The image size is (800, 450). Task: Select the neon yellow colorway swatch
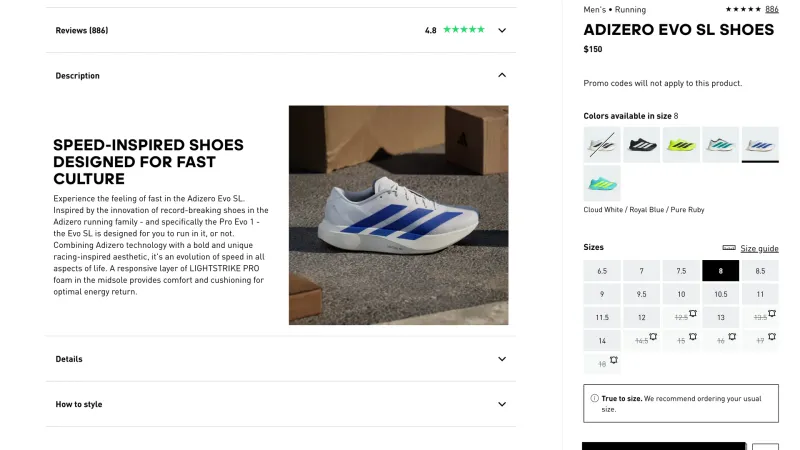(681, 145)
